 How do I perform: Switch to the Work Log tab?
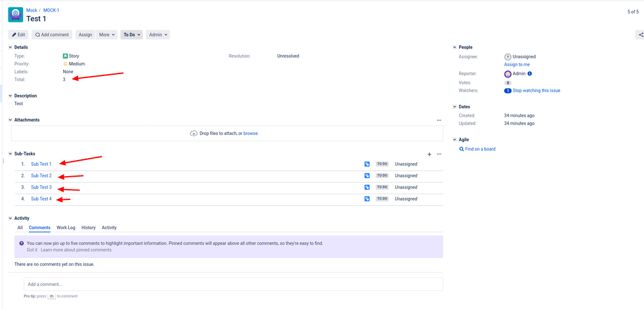[x=66, y=228]
